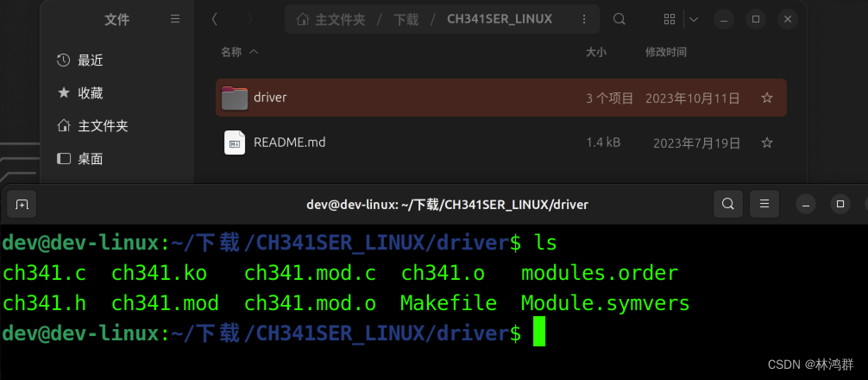868x380 pixels.
Task: Click the 2023年10月11日 date cell
Action: 693,98
